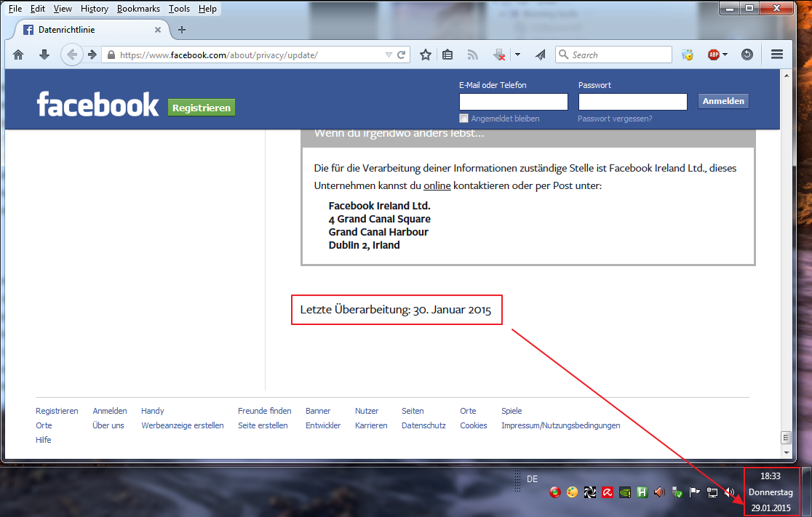This screenshot has width=812, height=517.
Task: Open the File menu
Action: [x=15, y=9]
